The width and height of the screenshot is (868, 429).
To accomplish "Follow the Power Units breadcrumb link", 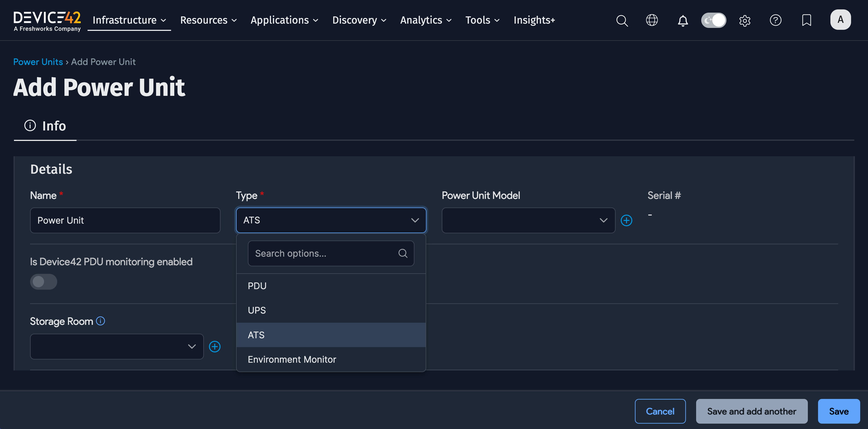I will (38, 62).
